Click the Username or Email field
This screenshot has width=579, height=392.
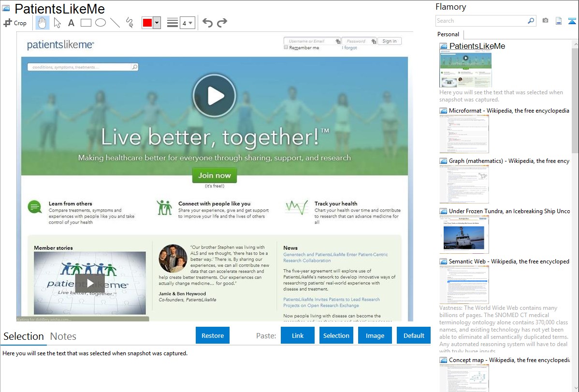[312, 41]
